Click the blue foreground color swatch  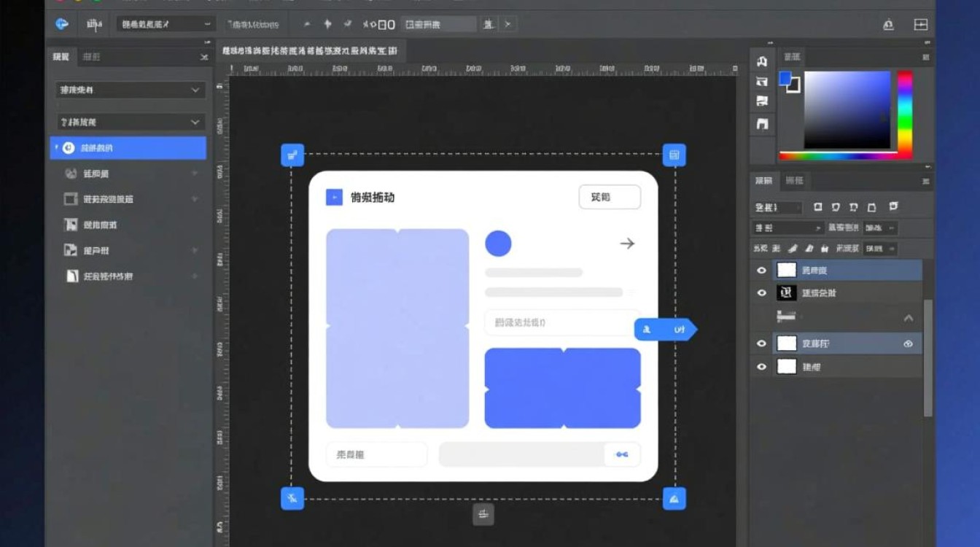tap(785, 78)
